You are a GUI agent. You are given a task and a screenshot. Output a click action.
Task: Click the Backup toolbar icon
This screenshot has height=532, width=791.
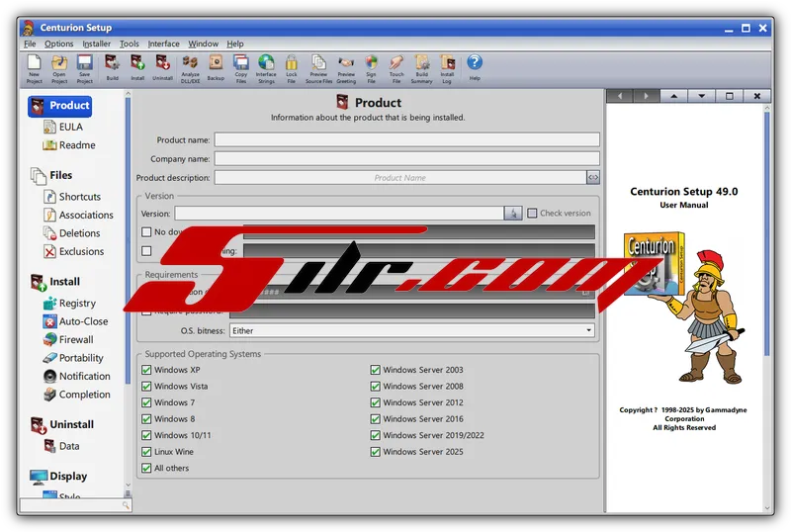[216, 67]
